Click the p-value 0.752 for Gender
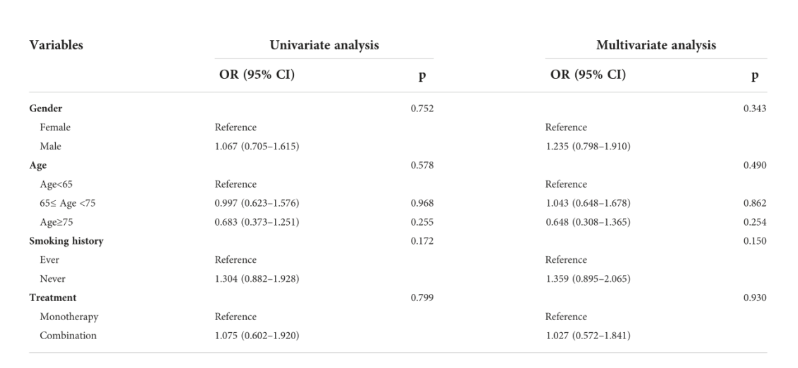The image size is (798, 368). [422, 108]
